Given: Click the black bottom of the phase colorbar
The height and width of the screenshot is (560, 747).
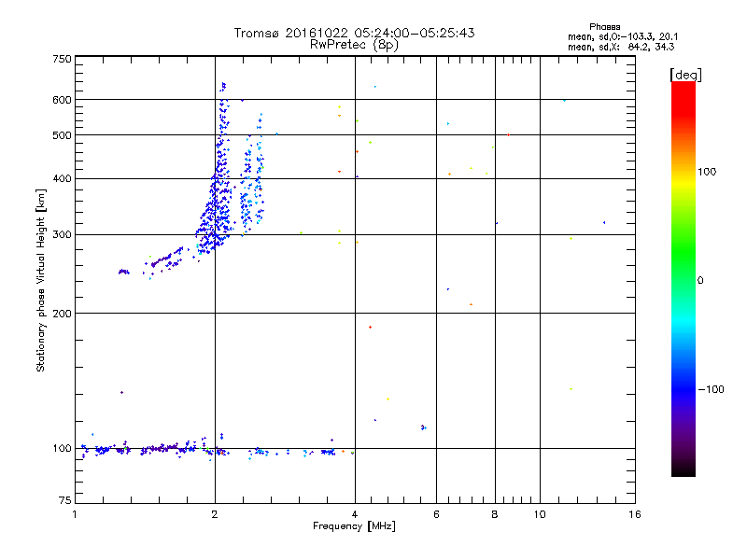Looking at the screenshot, I should (x=684, y=470).
